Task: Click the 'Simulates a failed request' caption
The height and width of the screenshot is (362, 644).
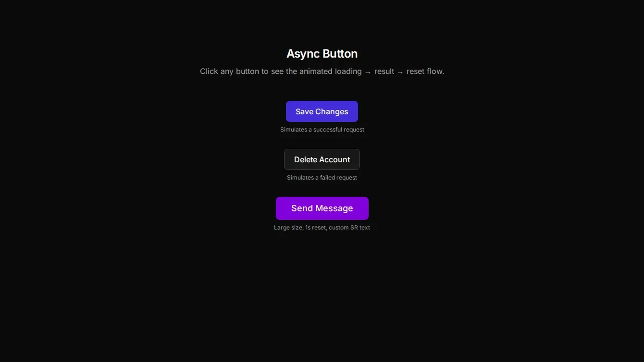Action: [x=322, y=178]
